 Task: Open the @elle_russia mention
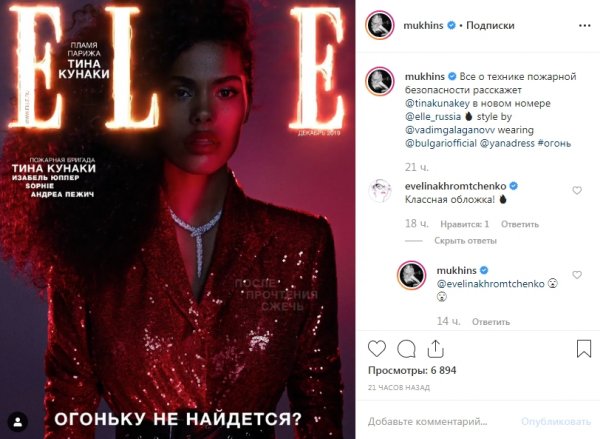pos(433,117)
